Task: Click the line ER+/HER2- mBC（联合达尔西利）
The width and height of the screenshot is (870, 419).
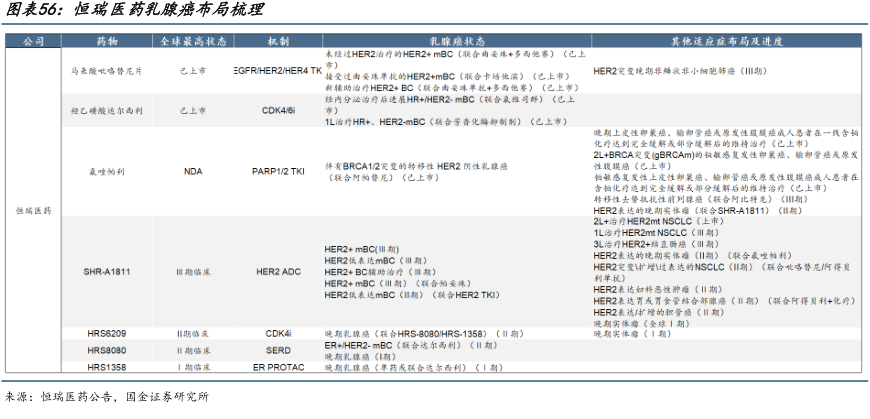Action: (411, 345)
